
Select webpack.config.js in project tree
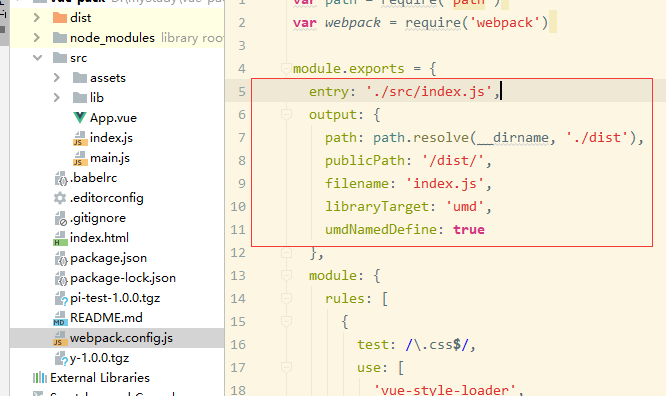121,338
